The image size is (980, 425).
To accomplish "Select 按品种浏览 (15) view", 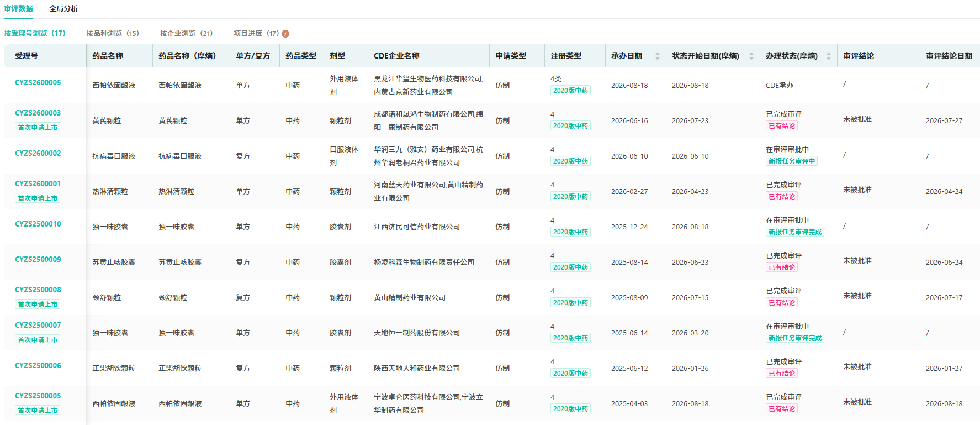I will click(x=113, y=33).
